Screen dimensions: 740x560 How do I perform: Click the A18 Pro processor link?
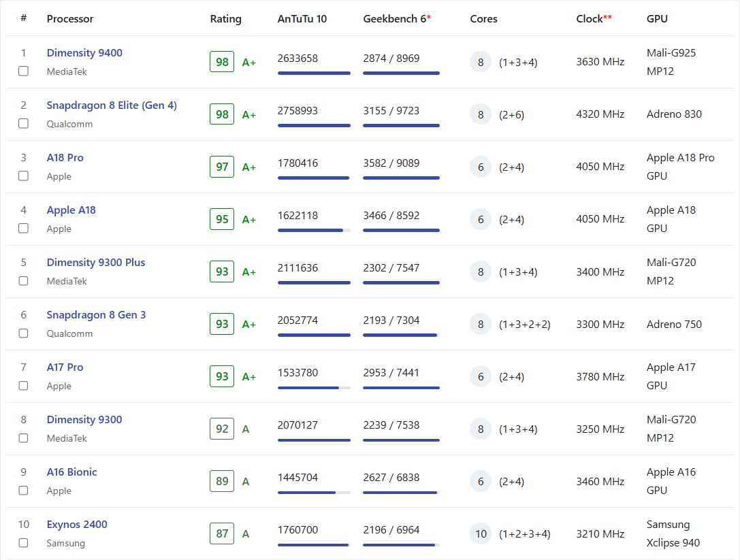[65, 158]
